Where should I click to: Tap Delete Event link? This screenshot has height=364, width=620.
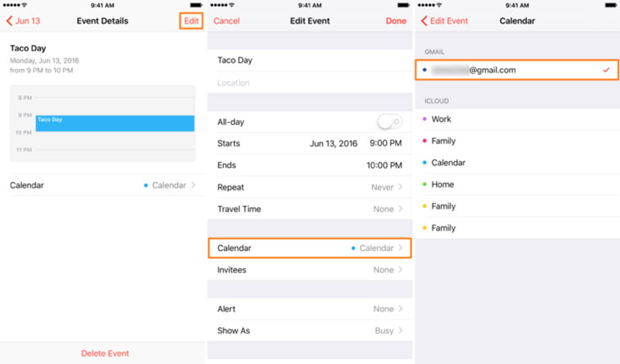105,353
